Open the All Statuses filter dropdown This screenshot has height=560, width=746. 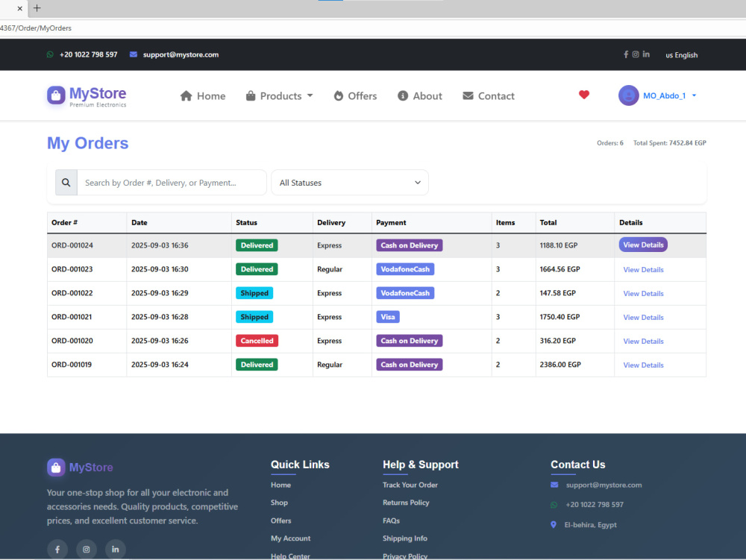pos(350,183)
